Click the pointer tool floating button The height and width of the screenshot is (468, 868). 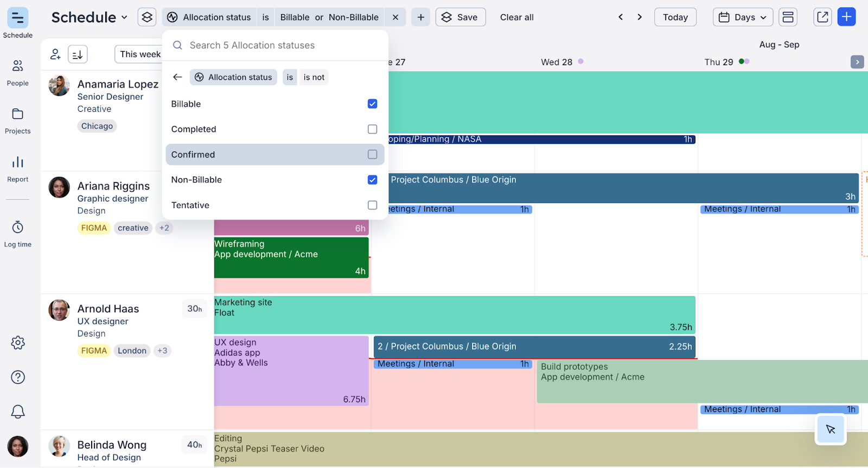click(831, 429)
